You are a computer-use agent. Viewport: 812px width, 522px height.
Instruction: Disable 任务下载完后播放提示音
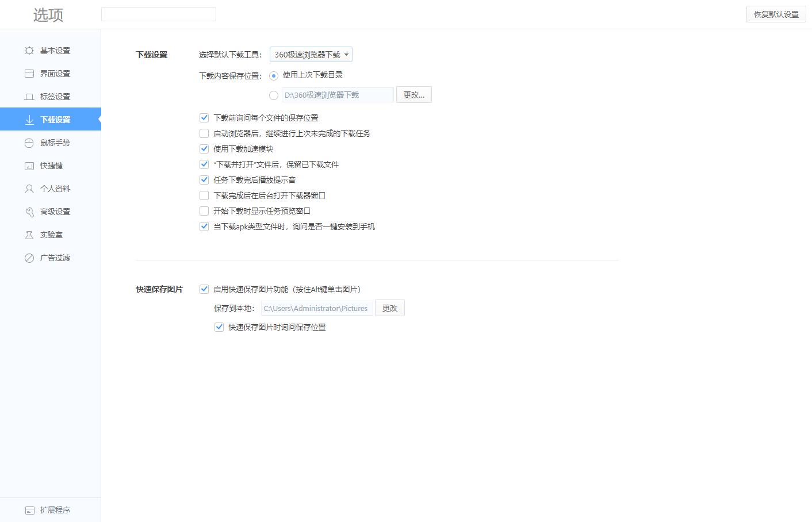[204, 179]
